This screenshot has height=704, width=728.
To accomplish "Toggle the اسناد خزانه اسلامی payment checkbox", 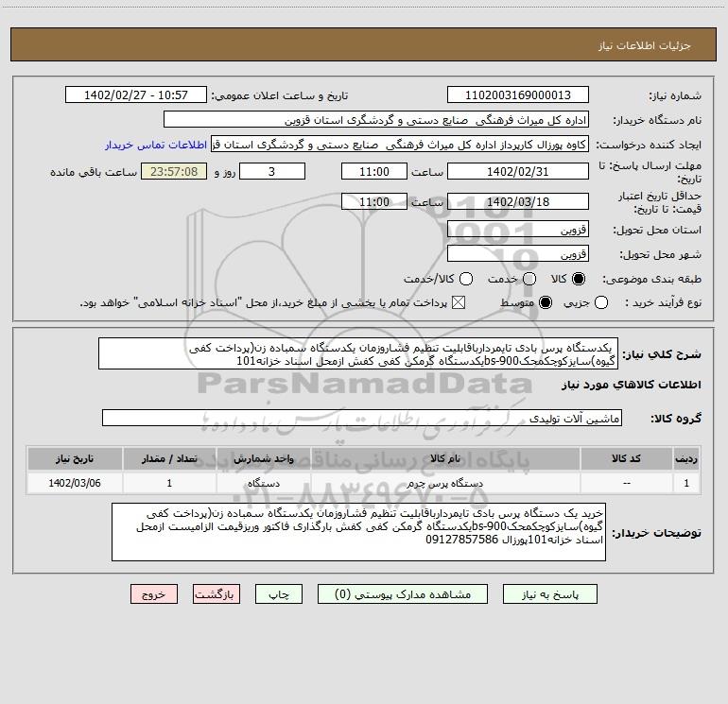I will click(x=459, y=303).
